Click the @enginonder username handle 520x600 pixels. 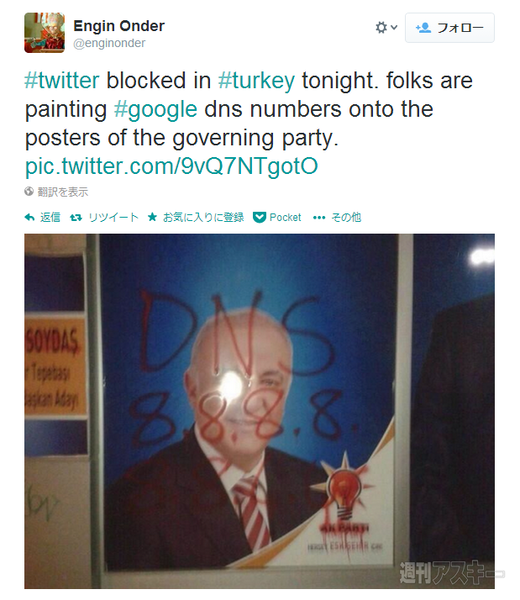pos(109,43)
